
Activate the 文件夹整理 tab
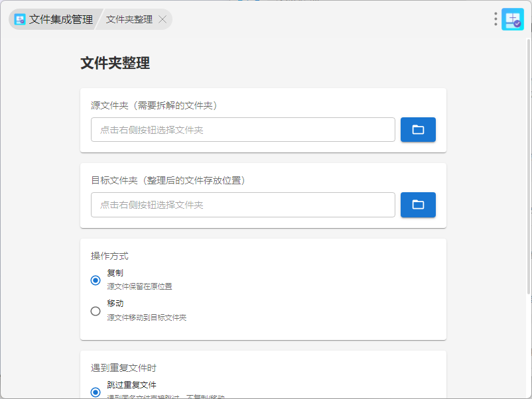point(129,20)
